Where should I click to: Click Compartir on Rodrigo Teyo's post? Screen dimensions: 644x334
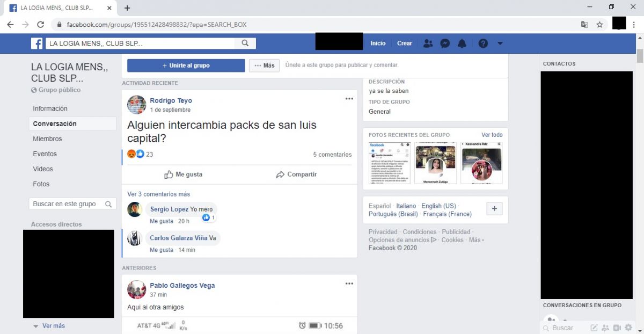pyautogui.click(x=296, y=175)
